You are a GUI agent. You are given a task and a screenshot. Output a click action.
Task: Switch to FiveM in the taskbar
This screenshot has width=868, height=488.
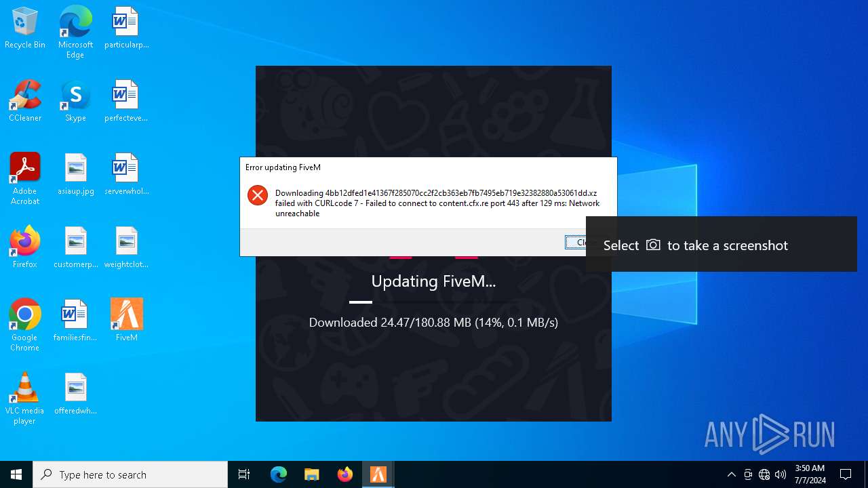click(x=378, y=474)
